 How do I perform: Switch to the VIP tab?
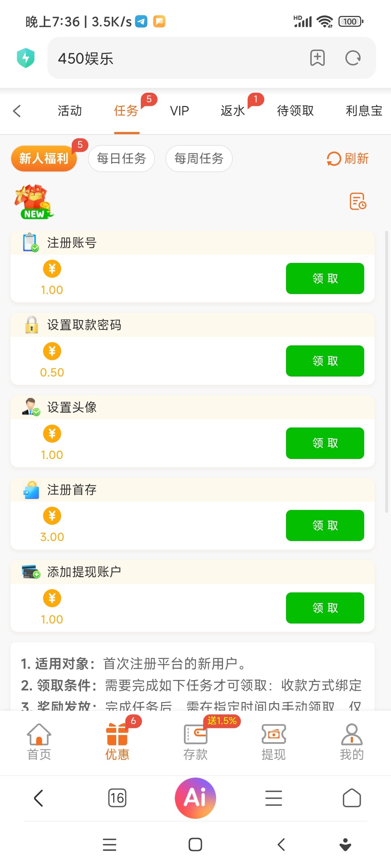tap(180, 111)
